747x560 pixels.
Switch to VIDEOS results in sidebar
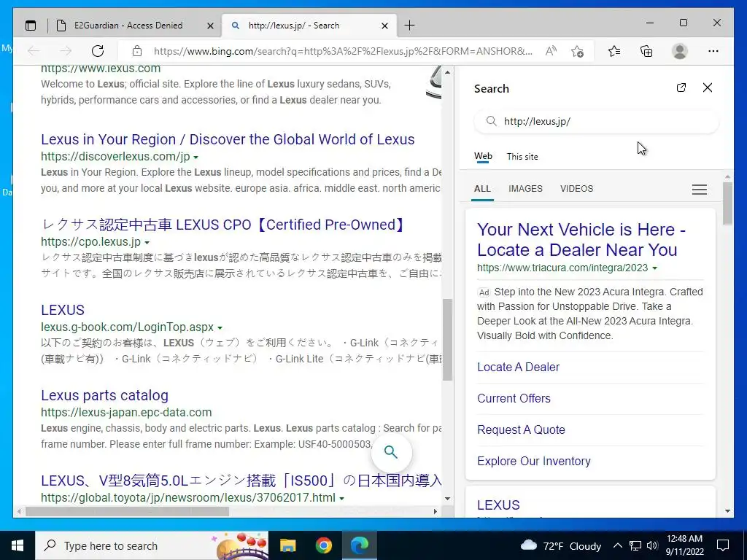pos(576,189)
